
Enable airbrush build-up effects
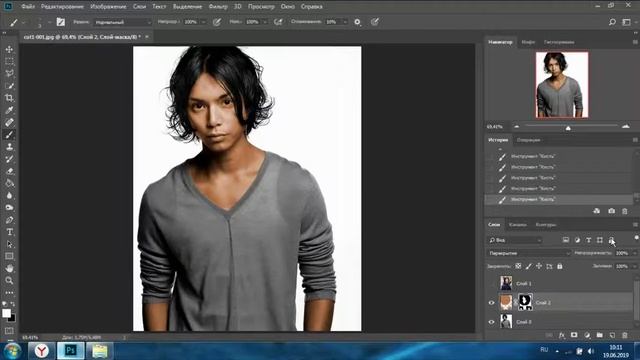[278, 22]
